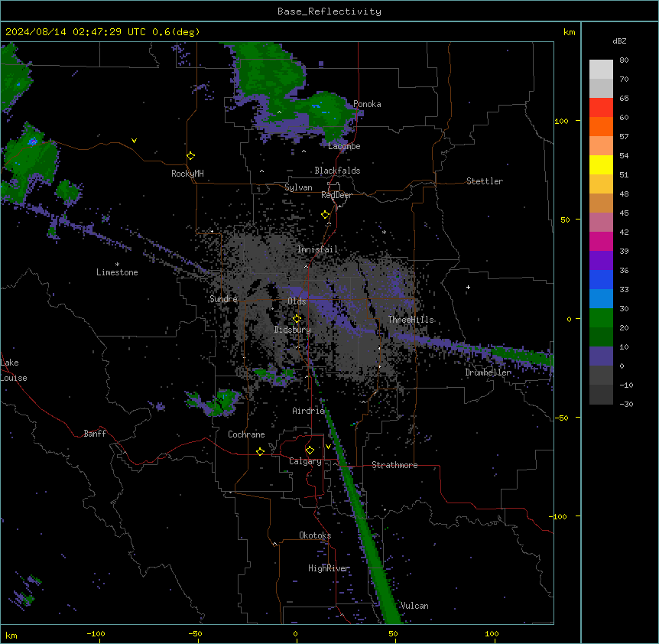Image resolution: width=659 pixels, height=644 pixels.
Task: Click the Drumheller label
Action: tap(488, 372)
